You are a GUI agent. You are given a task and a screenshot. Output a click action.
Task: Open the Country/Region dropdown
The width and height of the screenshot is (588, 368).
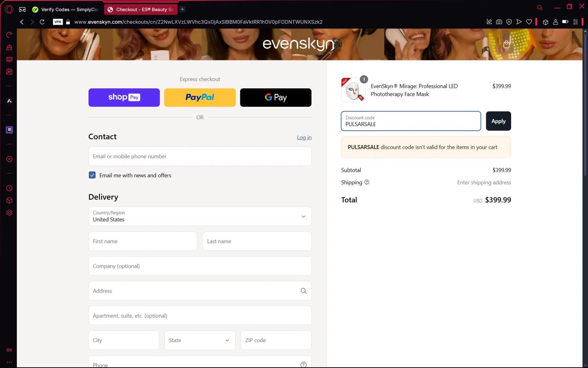pyautogui.click(x=200, y=216)
